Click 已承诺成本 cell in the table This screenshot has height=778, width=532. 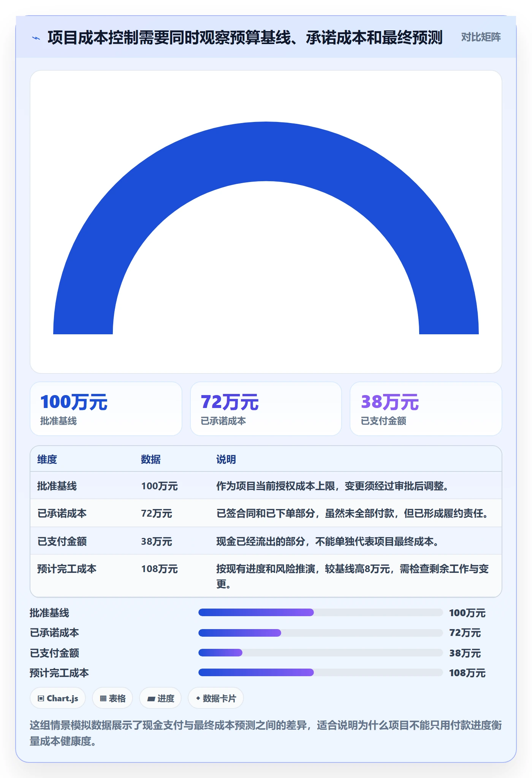click(62, 513)
